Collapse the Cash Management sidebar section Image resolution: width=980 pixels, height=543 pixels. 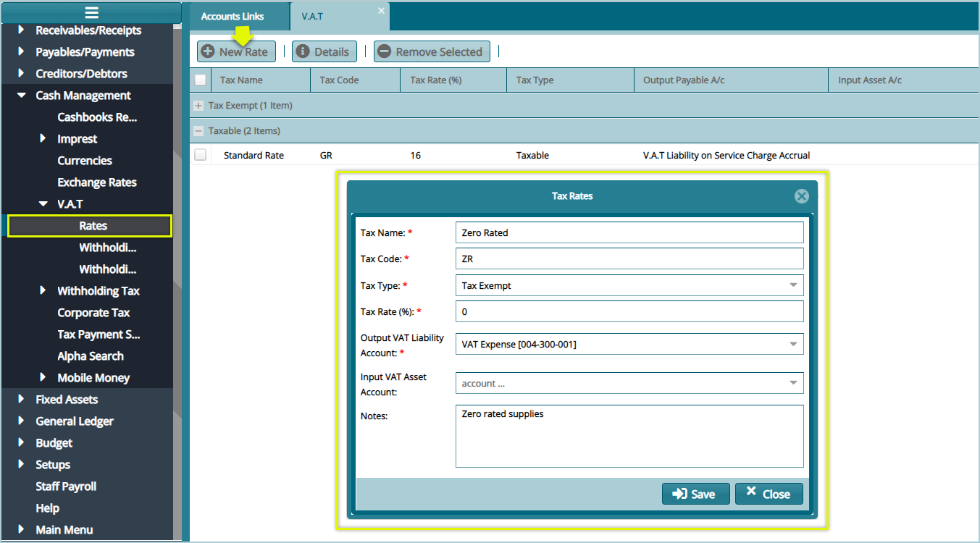pos(21,96)
